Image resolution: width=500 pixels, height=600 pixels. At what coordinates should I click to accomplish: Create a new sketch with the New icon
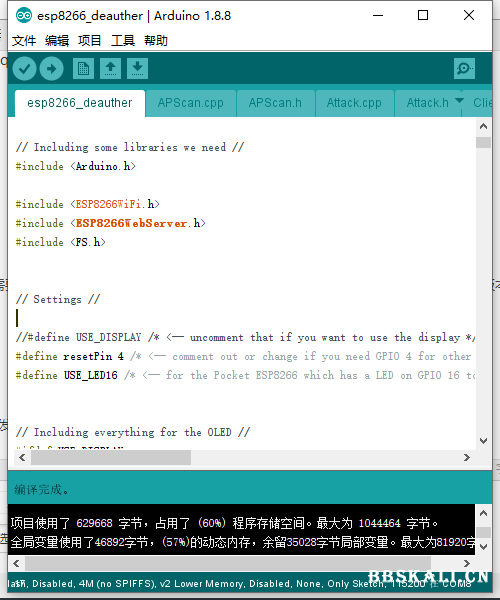pos(83,69)
